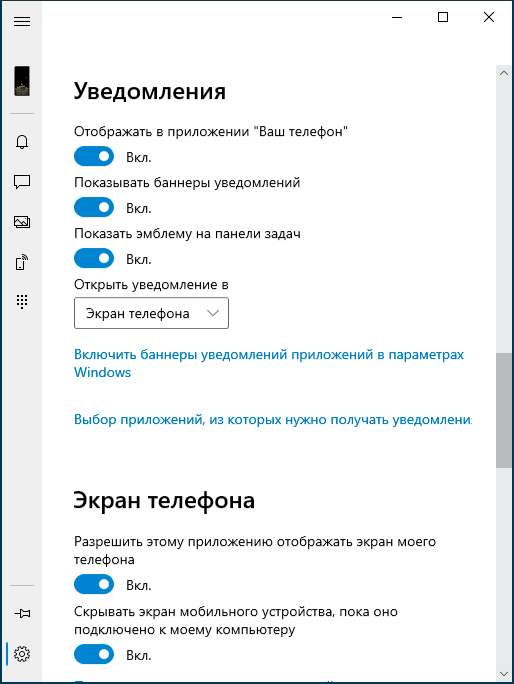Toggle phone screen display permission switch
Viewport: 514px width, 684px height.
point(94,584)
